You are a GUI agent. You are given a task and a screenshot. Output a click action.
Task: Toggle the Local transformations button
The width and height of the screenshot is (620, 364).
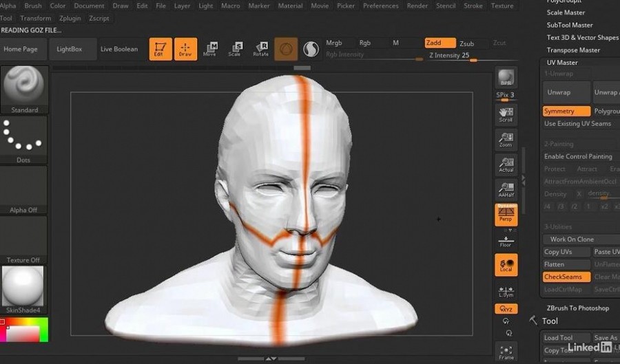(506, 265)
